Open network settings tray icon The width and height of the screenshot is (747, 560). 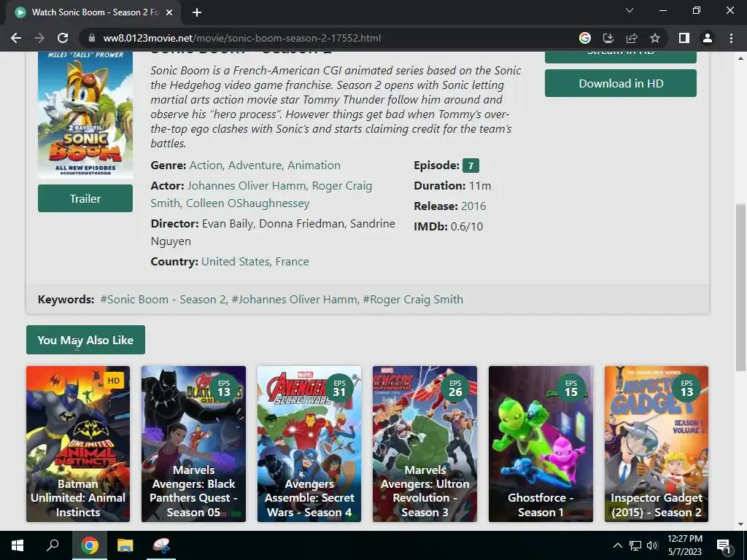[635, 545]
